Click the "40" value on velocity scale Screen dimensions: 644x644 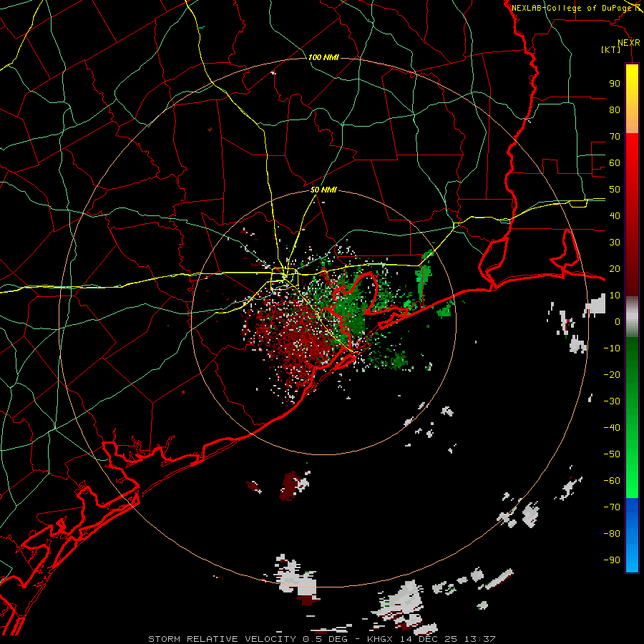[x=615, y=215]
